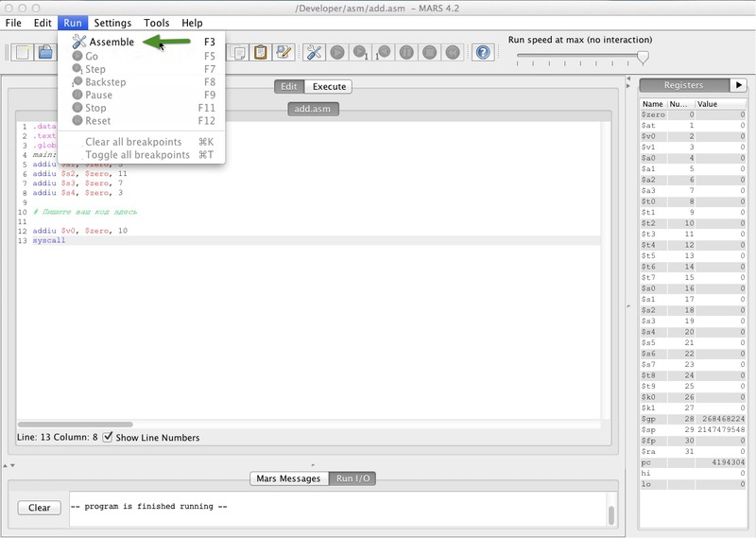Click the $gp value 268468224
756x538 pixels.
[723, 419]
